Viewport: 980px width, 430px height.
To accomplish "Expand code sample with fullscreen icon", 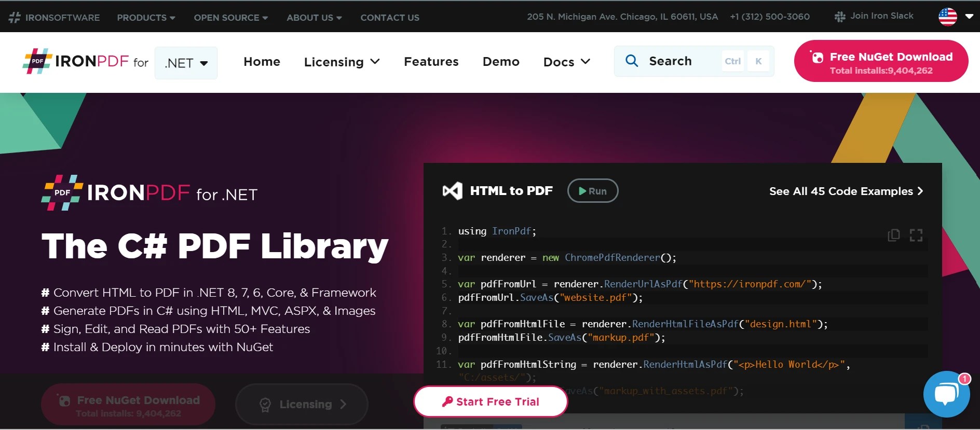I will [x=916, y=235].
